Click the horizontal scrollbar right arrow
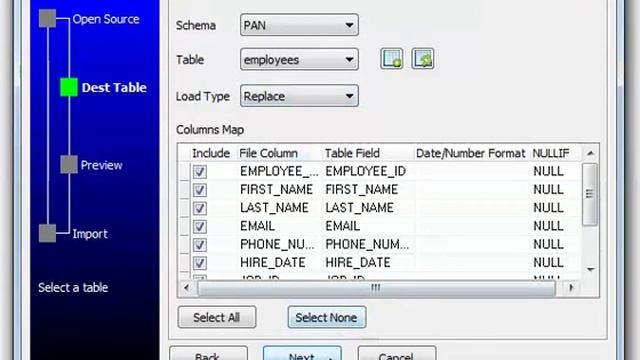Image resolution: width=640 pixels, height=360 pixels. pos(571,288)
